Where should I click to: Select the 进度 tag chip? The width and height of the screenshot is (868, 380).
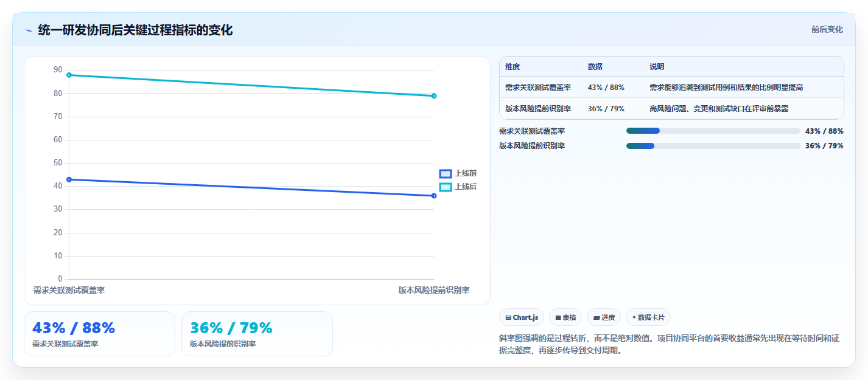pyautogui.click(x=604, y=317)
